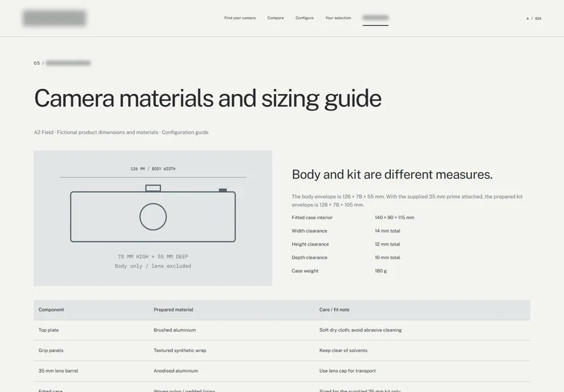This screenshot has width=564, height=392.
Task: Click the '12 mm total' value
Action: 387,244
